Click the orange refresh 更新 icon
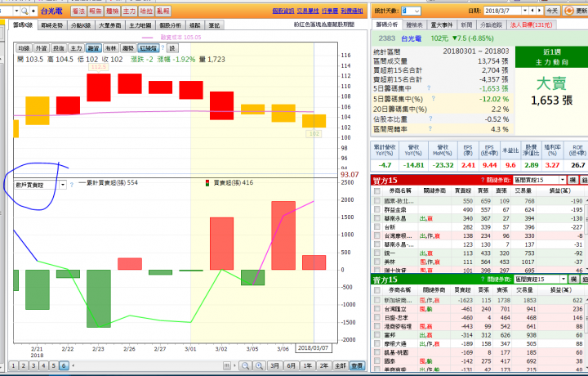588x376 pixels. coord(569,11)
